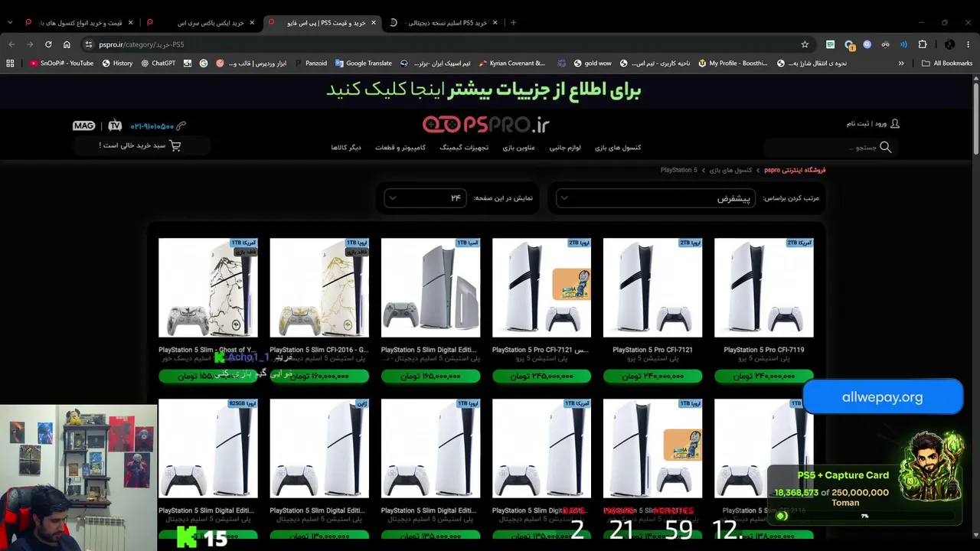Open the items-per-page '۲۴' dropdown

425,198
